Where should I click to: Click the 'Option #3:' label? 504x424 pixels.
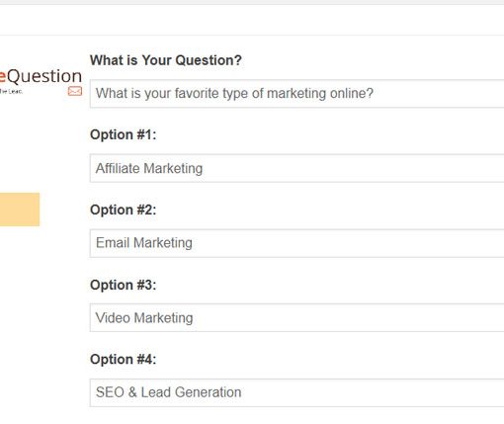(124, 285)
